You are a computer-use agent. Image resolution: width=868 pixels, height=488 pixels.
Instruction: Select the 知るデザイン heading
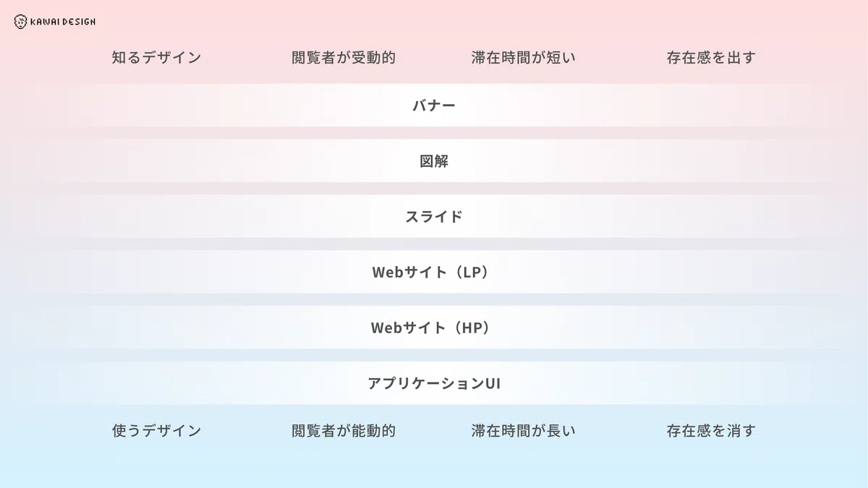[x=156, y=58]
